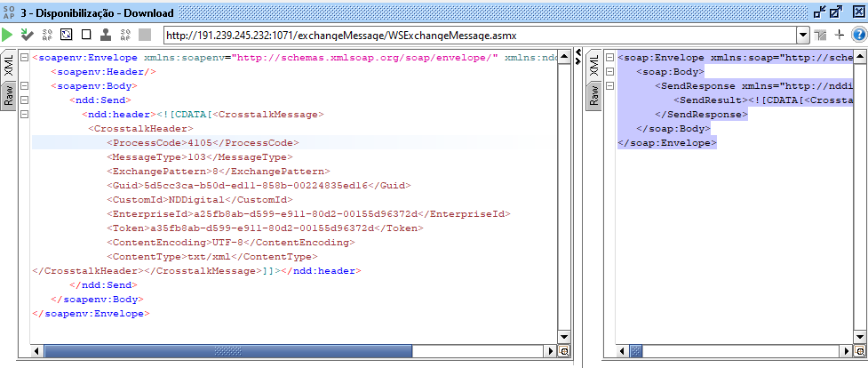Select the response XML side tab
This screenshot has width=868, height=368.
594,66
